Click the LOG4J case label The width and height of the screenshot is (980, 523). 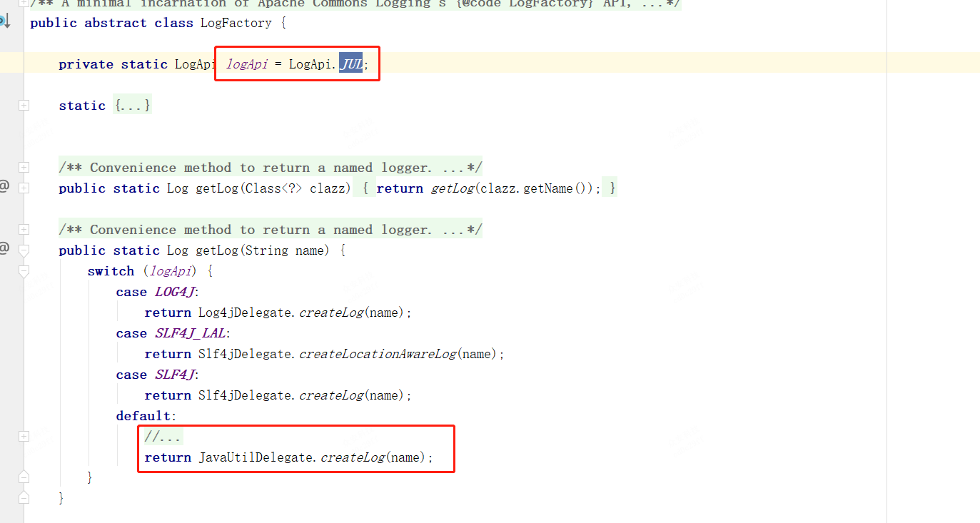coord(175,292)
